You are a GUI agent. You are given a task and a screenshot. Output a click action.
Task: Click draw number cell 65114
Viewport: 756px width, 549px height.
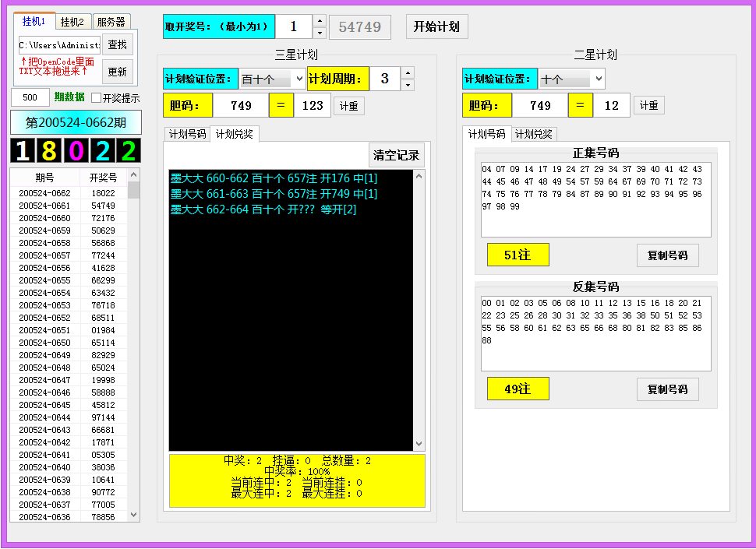click(x=103, y=343)
